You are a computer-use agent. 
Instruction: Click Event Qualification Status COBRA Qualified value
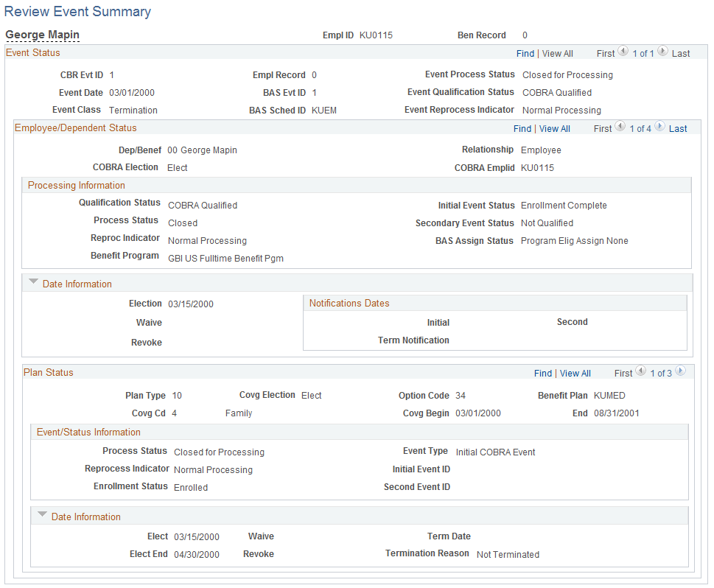coord(557,92)
